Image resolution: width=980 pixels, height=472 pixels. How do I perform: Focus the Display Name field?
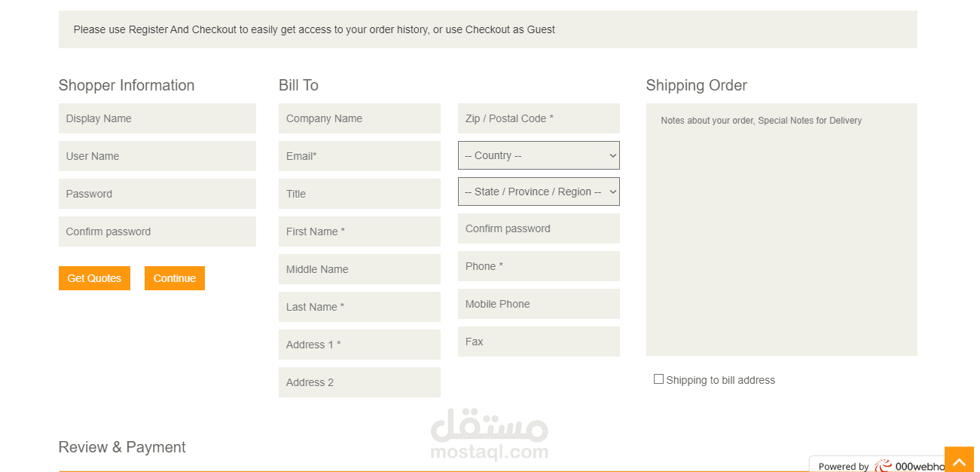(157, 118)
